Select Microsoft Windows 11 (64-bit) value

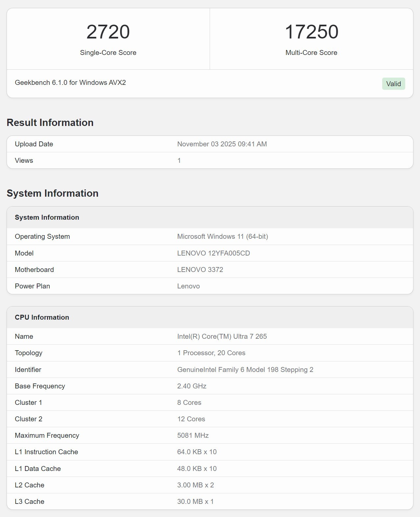coord(222,236)
